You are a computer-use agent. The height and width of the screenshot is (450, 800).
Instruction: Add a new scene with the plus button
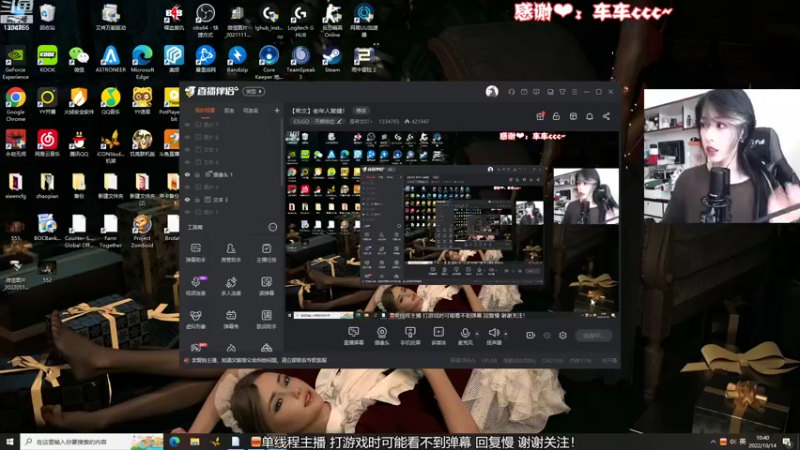click(277, 110)
